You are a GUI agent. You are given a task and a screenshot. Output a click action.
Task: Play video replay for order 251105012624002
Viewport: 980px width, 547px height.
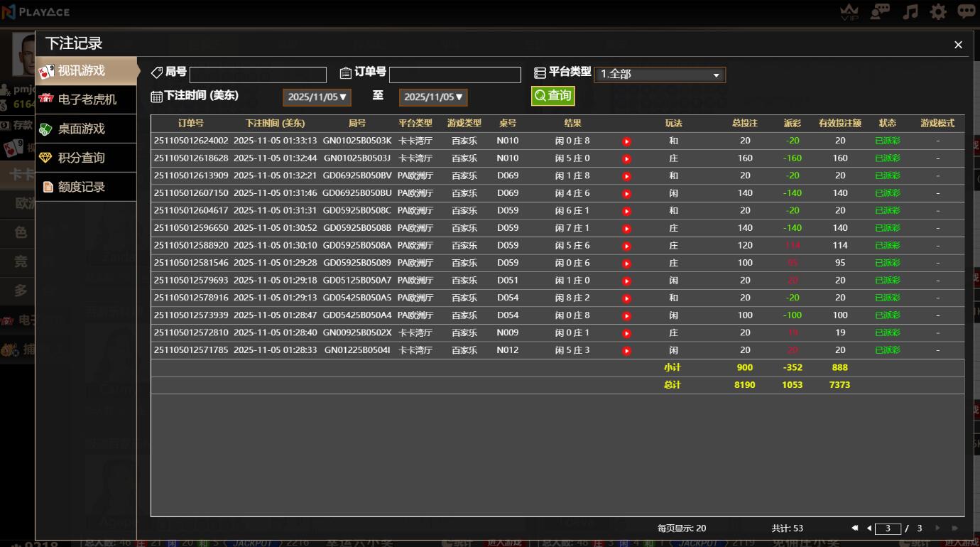pyautogui.click(x=626, y=141)
